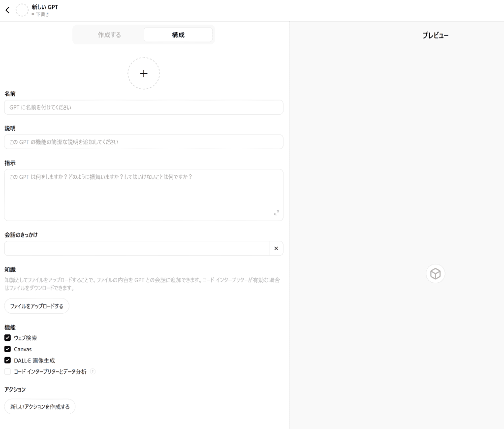Toggle off DALL·E 画像生成 checkbox

coord(7,360)
